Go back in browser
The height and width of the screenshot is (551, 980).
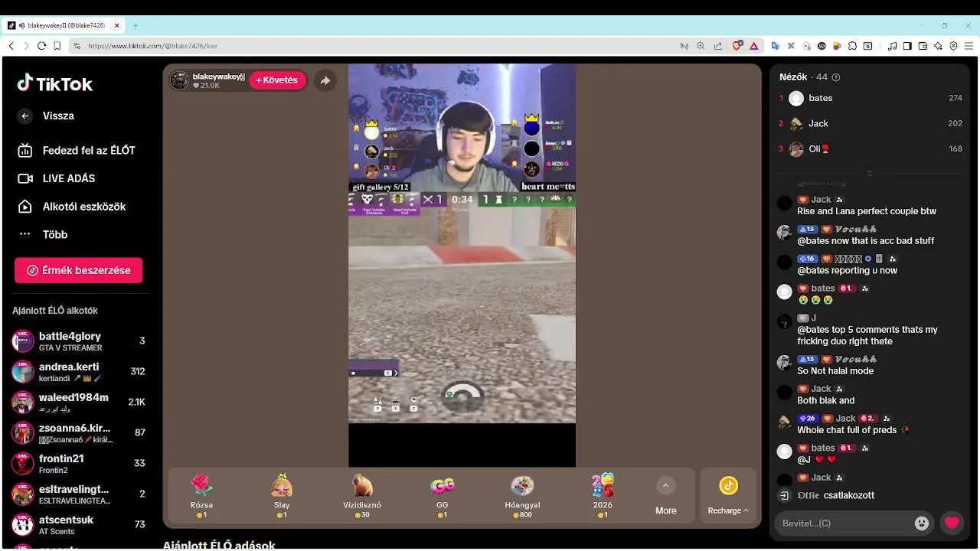[11, 46]
